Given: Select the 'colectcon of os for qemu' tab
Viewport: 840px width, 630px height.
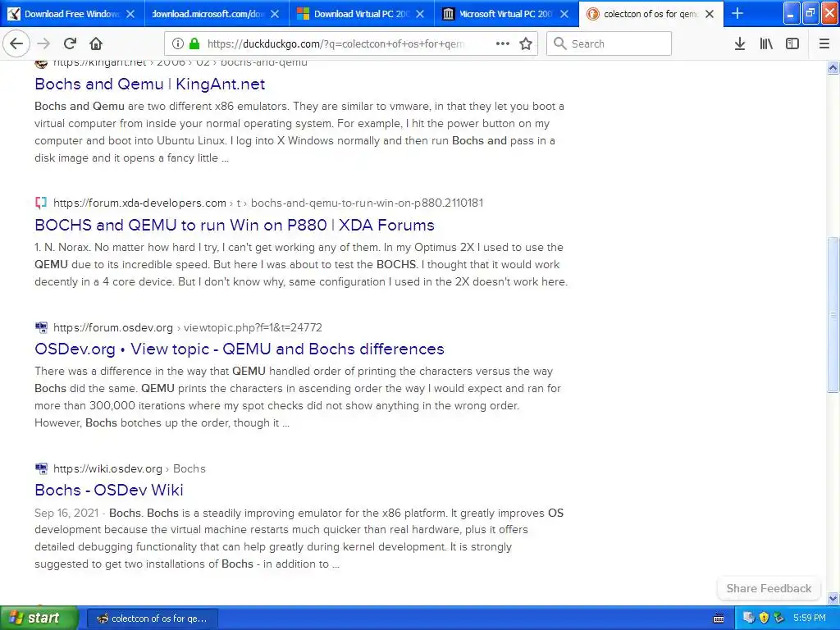Looking at the screenshot, I should coord(651,14).
